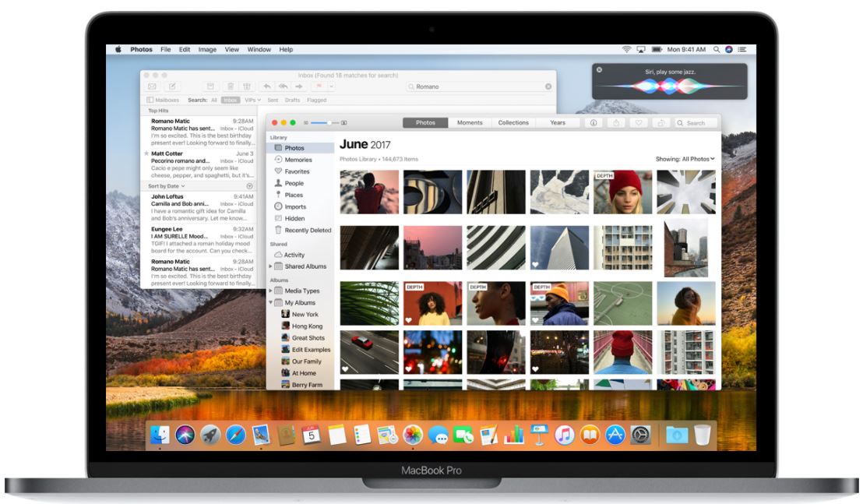Open the Image menu in menu bar
Screen dimensions: 863x504
207,50
